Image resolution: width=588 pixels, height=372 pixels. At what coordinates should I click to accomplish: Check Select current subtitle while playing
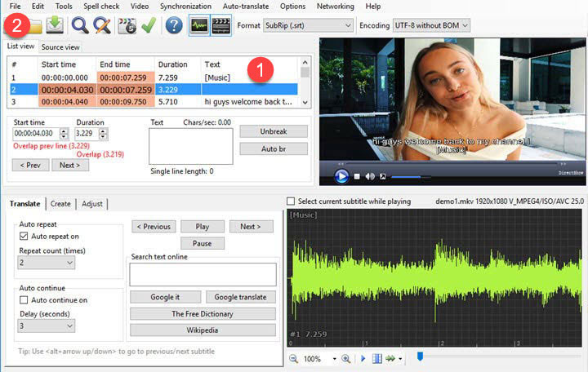point(292,201)
